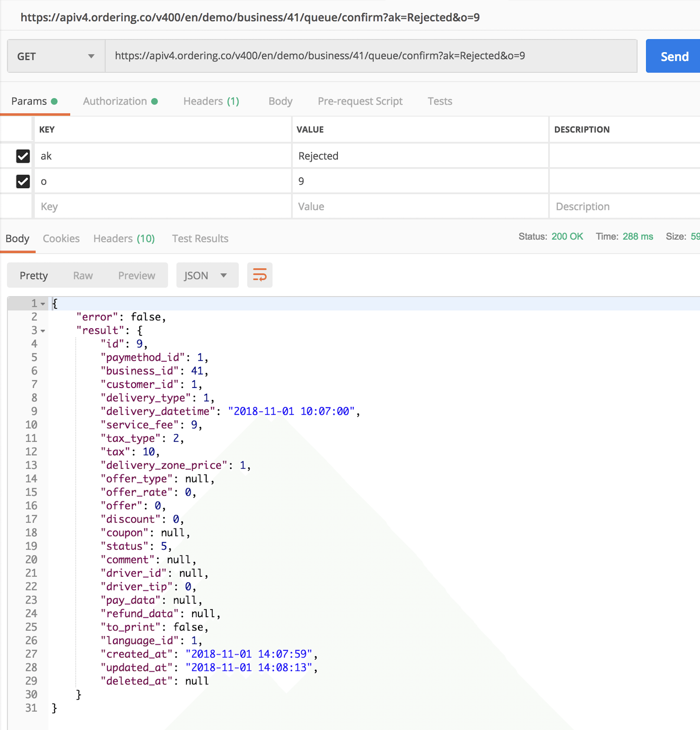700x730 pixels.
Task: Click the "created_at" timestamp value
Action: point(249,654)
